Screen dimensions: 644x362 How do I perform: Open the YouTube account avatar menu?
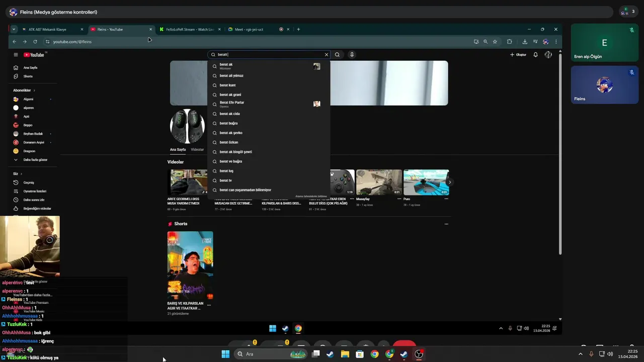pos(548,55)
